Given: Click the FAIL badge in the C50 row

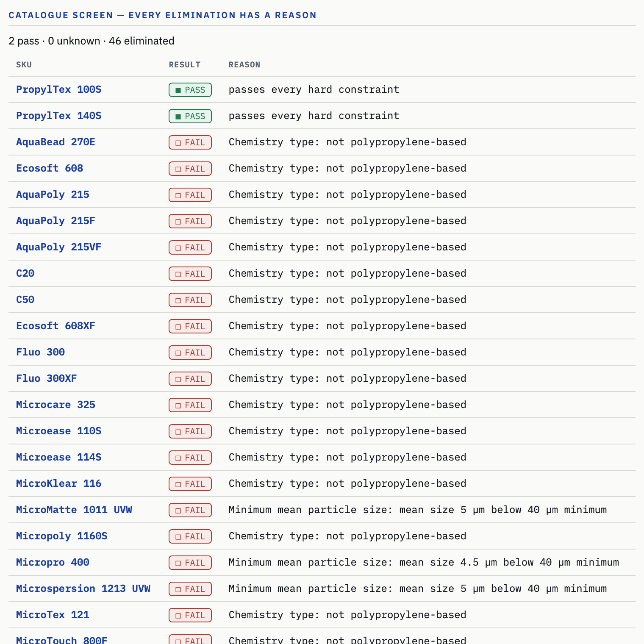Looking at the screenshot, I should tap(190, 300).
